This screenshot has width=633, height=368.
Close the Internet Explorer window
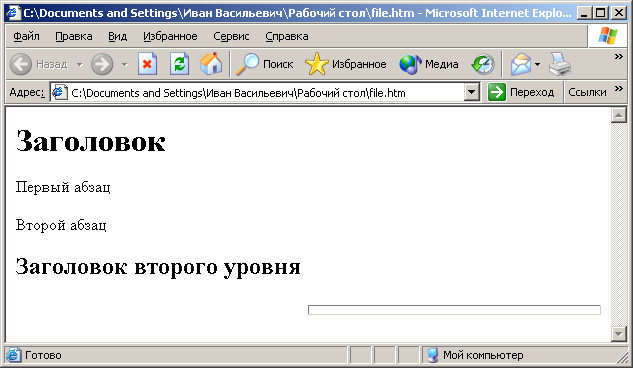point(619,13)
